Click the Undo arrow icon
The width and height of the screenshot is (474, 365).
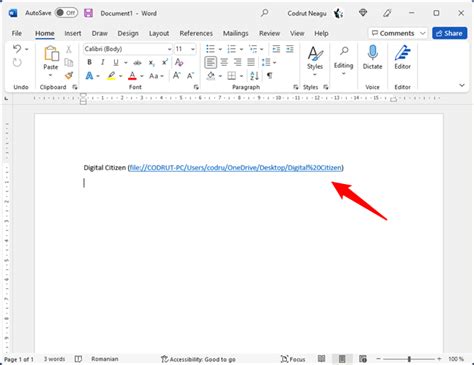(x=17, y=49)
